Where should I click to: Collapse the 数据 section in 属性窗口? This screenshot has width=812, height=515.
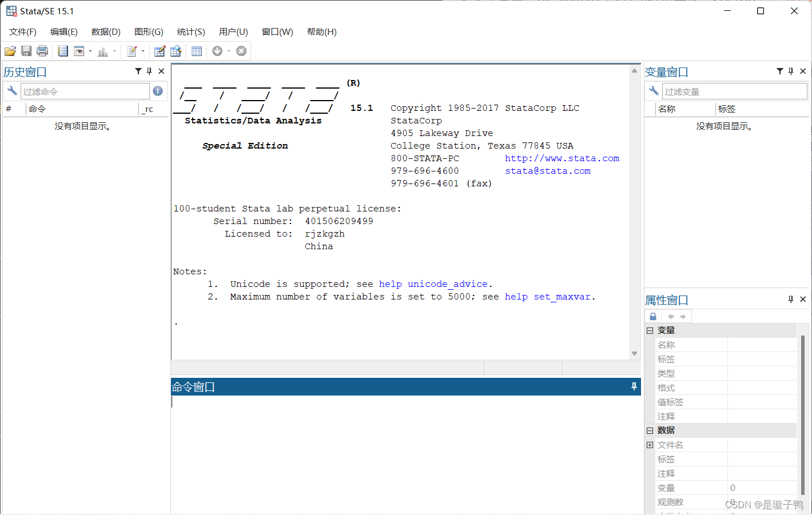pyautogui.click(x=650, y=430)
